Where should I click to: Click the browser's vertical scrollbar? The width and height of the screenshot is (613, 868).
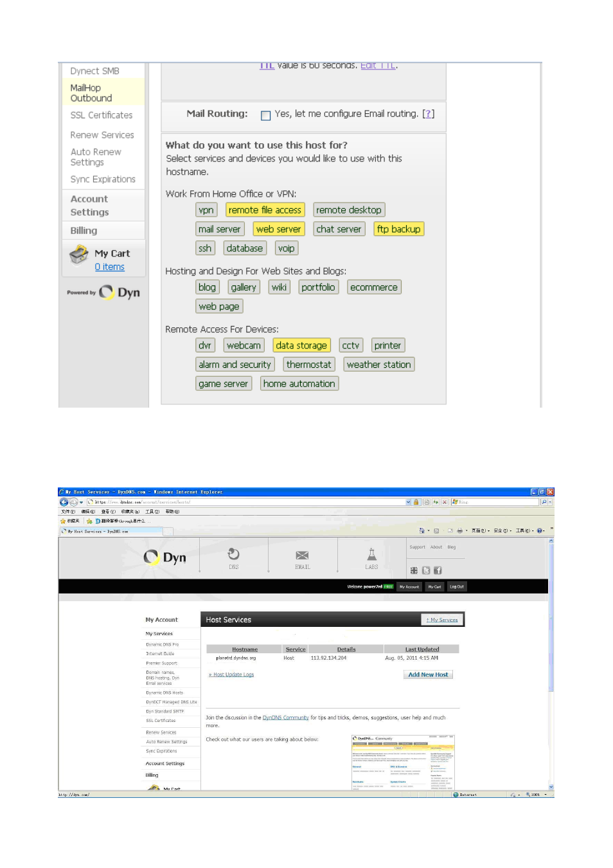click(551, 664)
